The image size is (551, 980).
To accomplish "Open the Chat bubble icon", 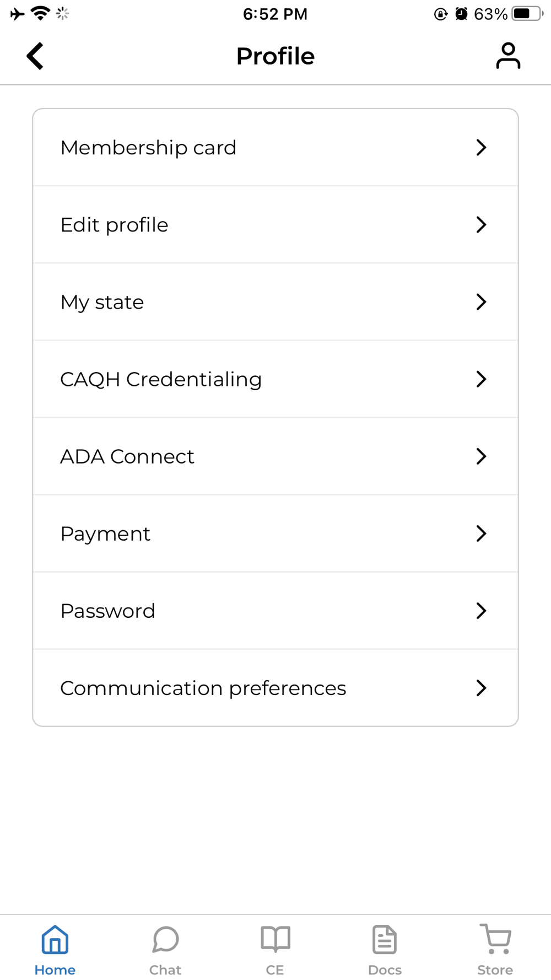I will coord(165,940).
